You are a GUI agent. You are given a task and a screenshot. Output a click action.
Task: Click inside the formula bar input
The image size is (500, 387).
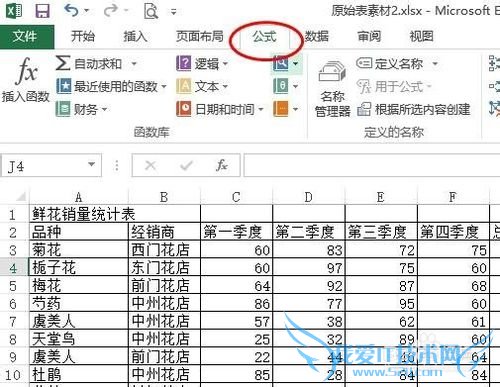(372, 165)
